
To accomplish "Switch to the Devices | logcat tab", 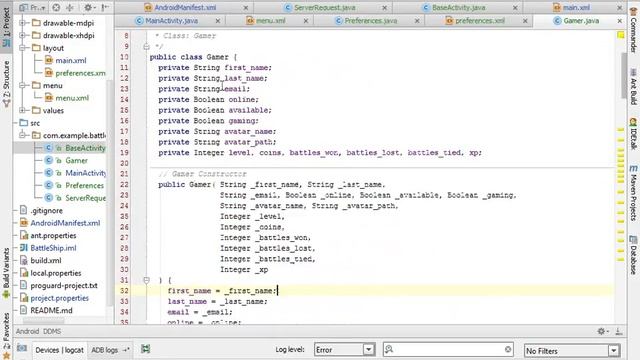I will pyautogui.click(x=60, y=350).
